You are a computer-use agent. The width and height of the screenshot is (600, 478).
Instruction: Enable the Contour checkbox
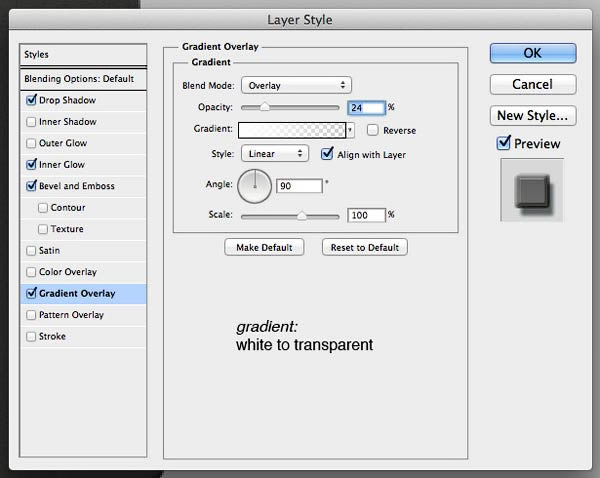[x=43, y=207]
